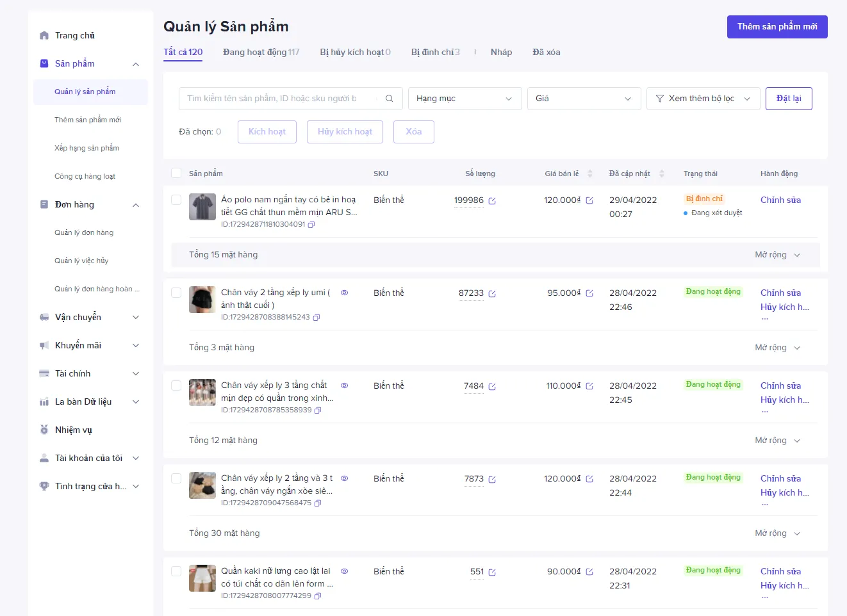
Task: Open the Hạng mục dropdown
Action: coord(465,99)
